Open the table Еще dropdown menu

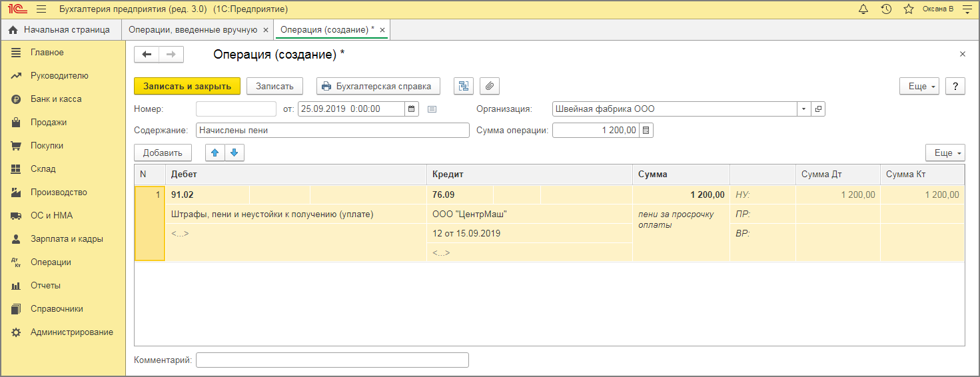coord(945,153)
